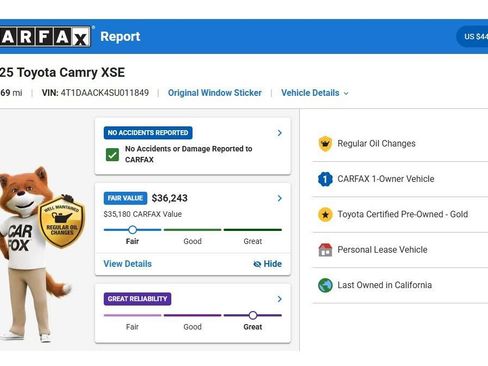Click the Report heading in the header
This screenshot has width=488, height=366.
120,37
